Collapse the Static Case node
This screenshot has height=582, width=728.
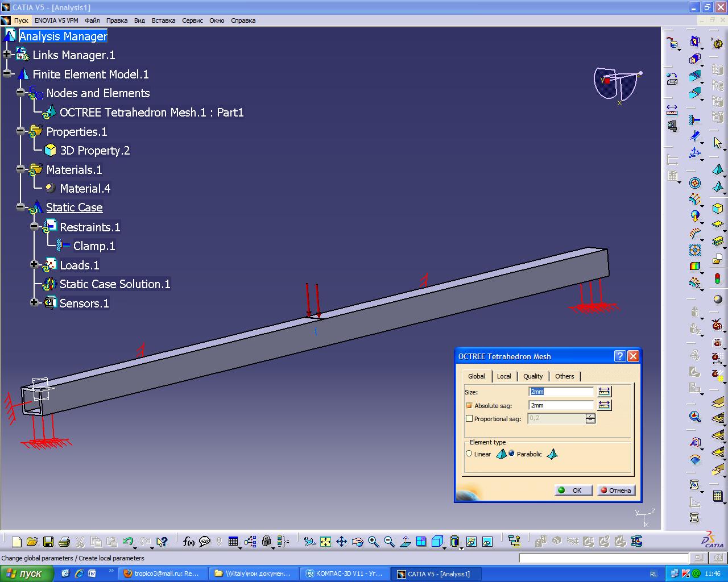click(20, 207)
